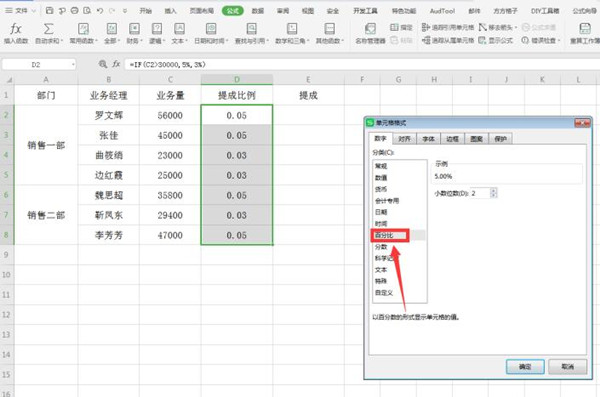Open the 名称管理器 tool
Image resolution: width=600 pixels, height=397 pixels.
(x=370, y=33)
